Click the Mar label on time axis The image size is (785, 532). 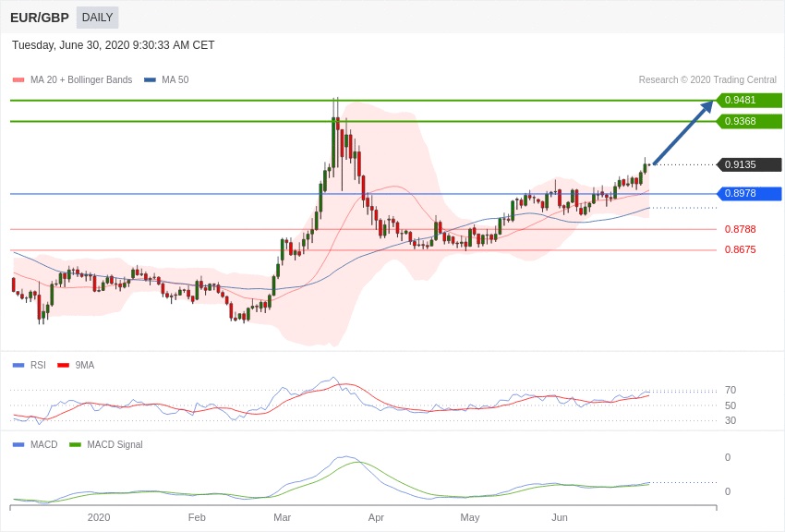click(x=282, y=517)
